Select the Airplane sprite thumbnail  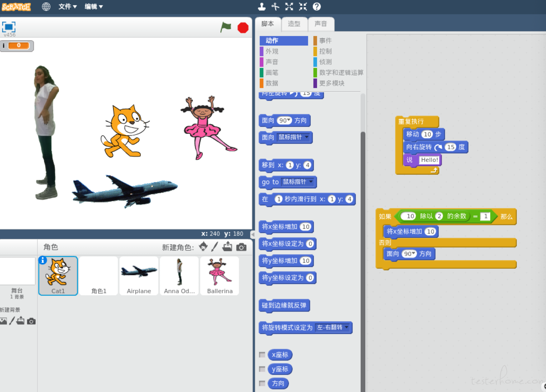point(139,276)
